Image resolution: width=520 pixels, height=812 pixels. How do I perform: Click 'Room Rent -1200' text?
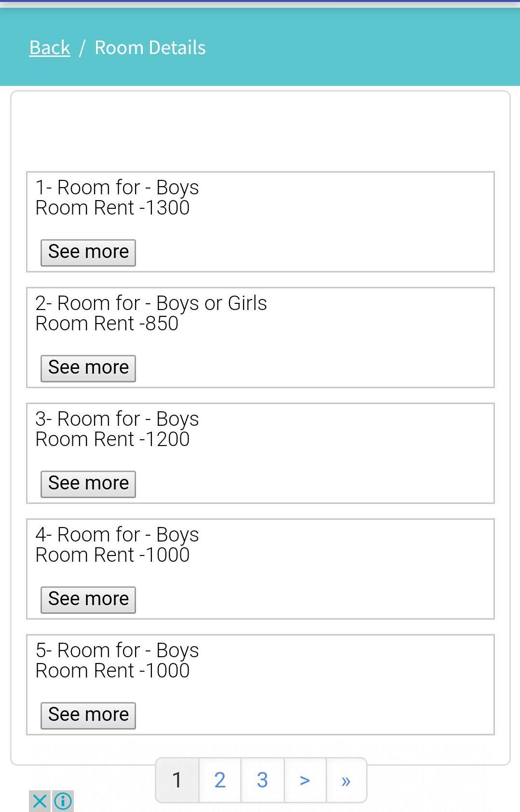click(112, 439)
